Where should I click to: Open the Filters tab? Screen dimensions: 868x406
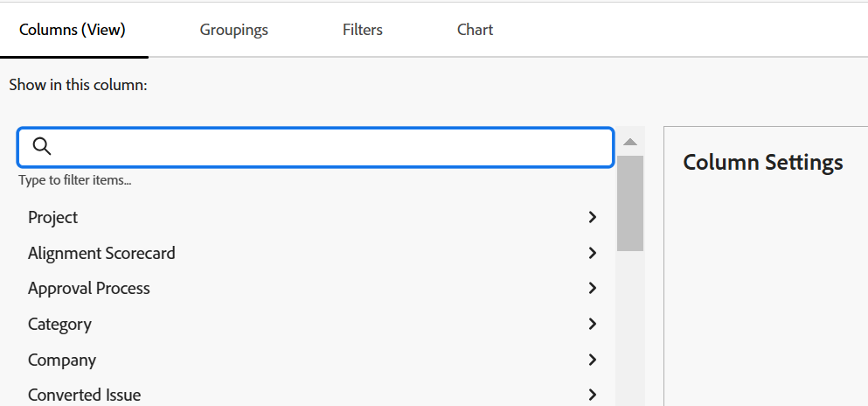pyautogui.click(x=363, y=30)
